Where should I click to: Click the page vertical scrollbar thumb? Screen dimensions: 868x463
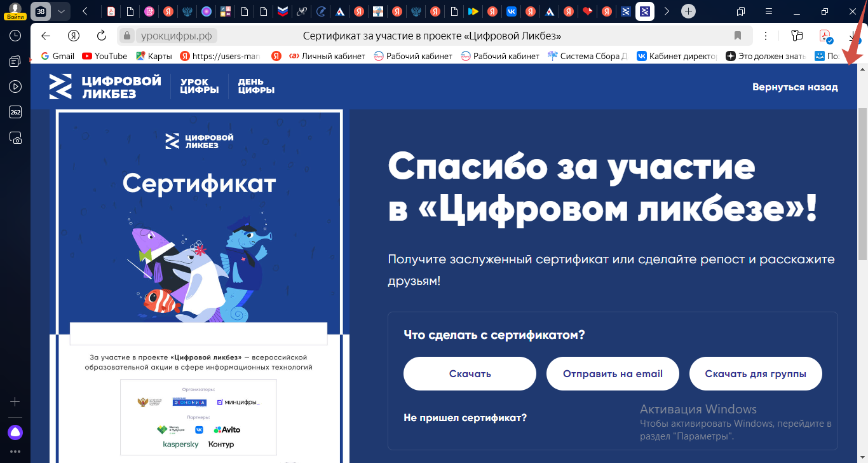862,183
